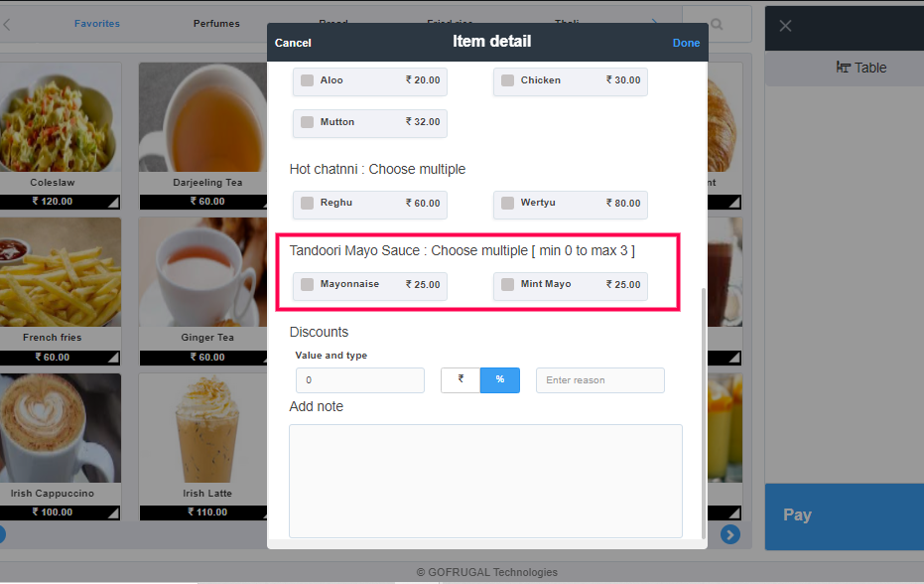Switch discount type to rupee

tap(461, 379)
